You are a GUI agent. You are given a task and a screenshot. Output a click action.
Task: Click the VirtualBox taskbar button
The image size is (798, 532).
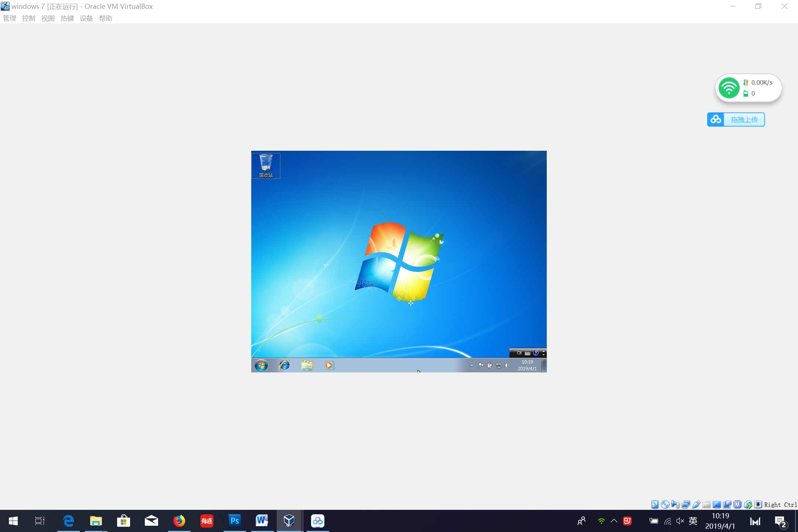pos(290,521)
